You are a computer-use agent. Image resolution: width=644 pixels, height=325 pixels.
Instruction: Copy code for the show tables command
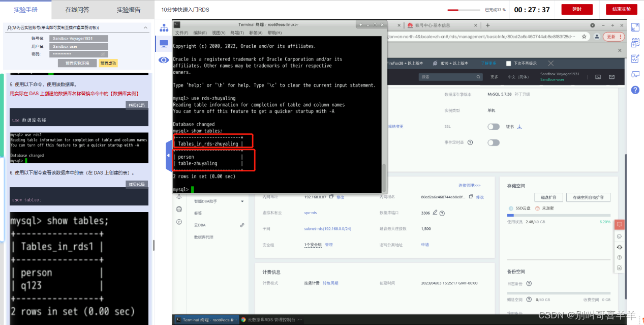point(137,184)
